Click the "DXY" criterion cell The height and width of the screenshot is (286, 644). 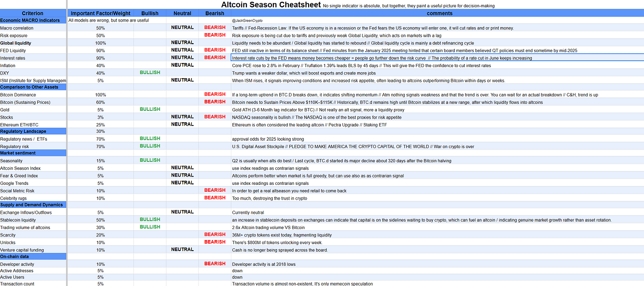tap(33, 73)
